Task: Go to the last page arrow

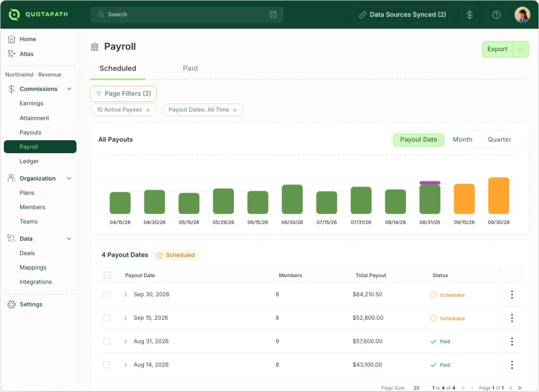Action: tap(520, 388)
